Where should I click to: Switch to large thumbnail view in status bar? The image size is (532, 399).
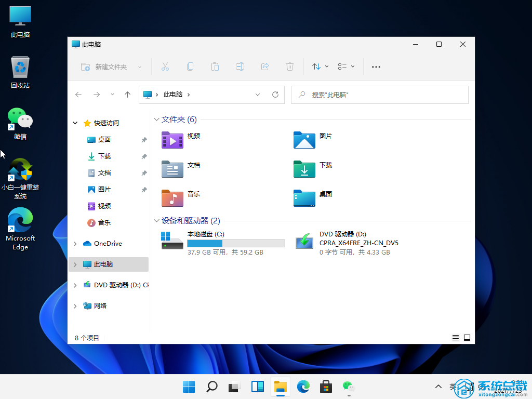467,337
